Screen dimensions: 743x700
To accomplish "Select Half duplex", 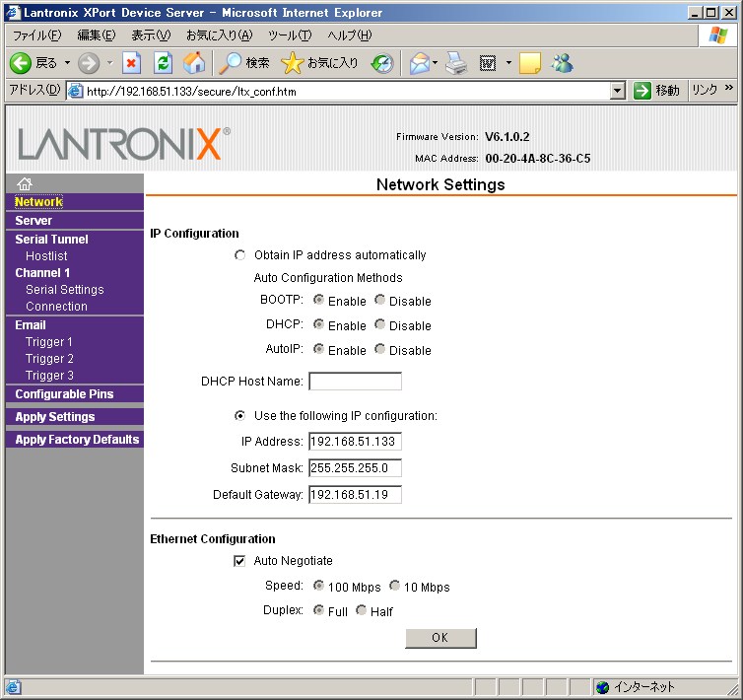I will click(361, 610).
